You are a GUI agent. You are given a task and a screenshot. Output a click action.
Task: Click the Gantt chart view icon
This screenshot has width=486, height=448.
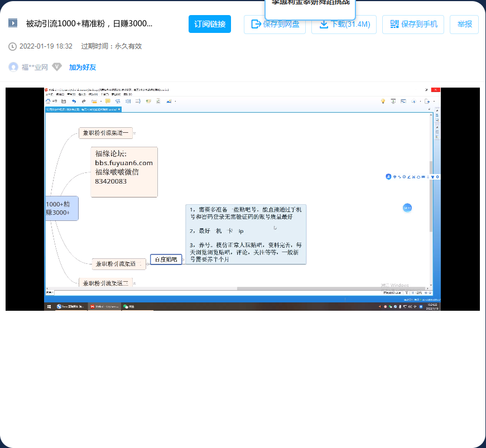click(x=403, y=102)
